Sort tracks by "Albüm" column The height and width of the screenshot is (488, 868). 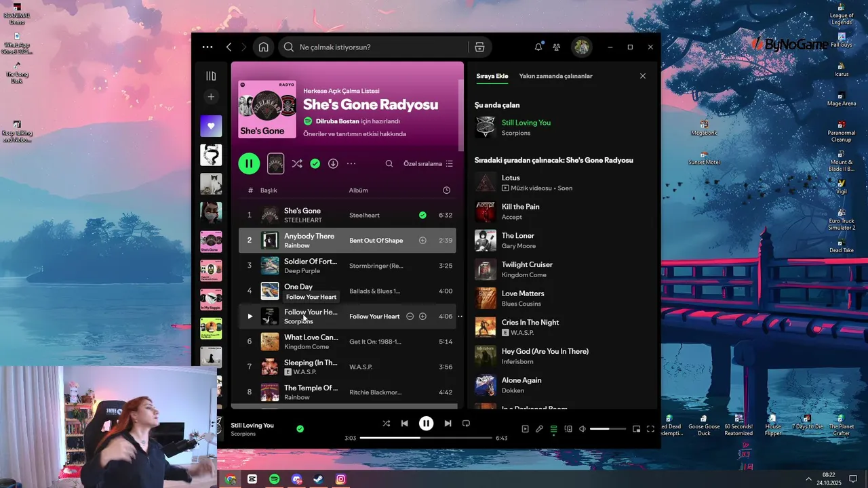point(358,190)
